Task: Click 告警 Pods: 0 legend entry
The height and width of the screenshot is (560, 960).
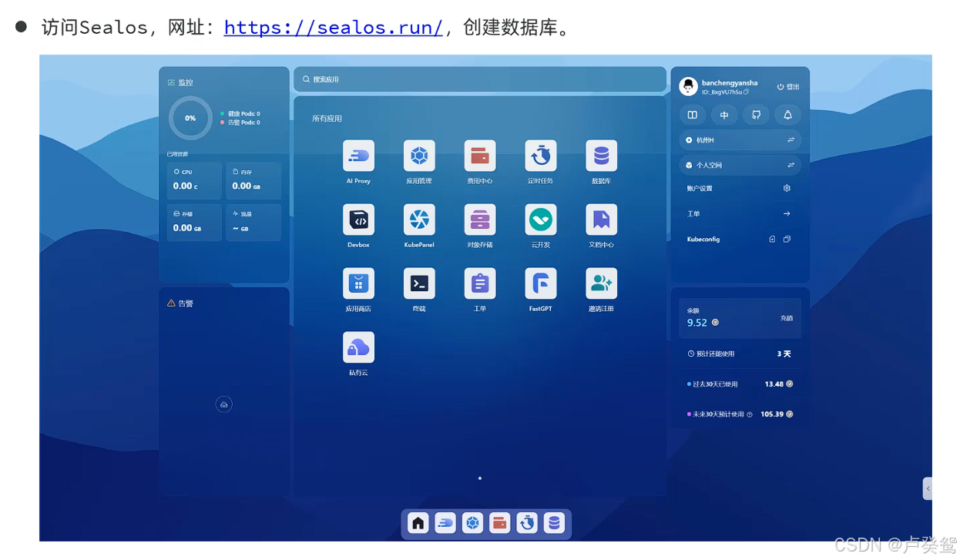Action: 240,122
